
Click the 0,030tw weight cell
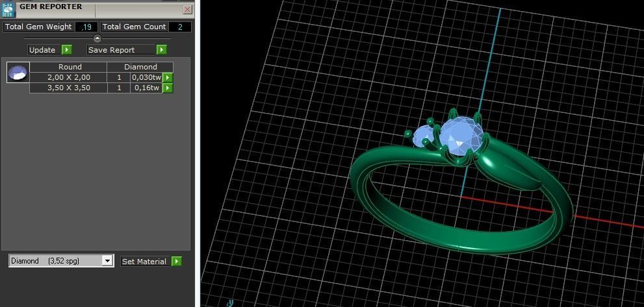click(146, 77)
